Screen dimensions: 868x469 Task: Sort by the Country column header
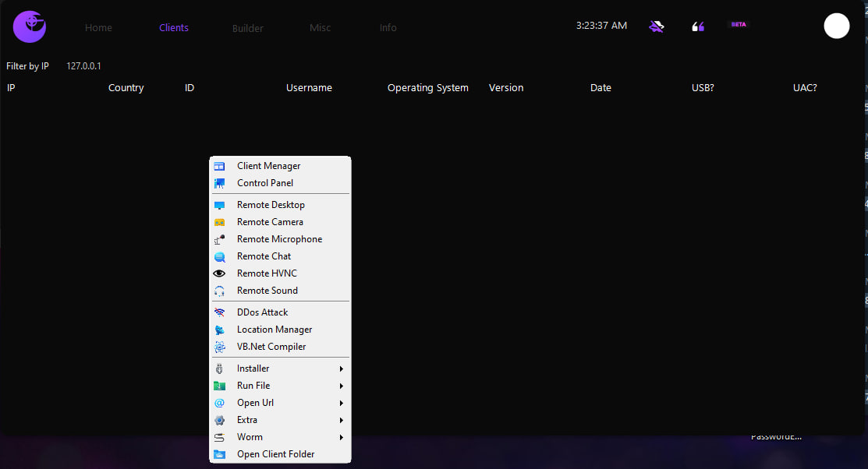pyautogui.click(x=126, y=88)
